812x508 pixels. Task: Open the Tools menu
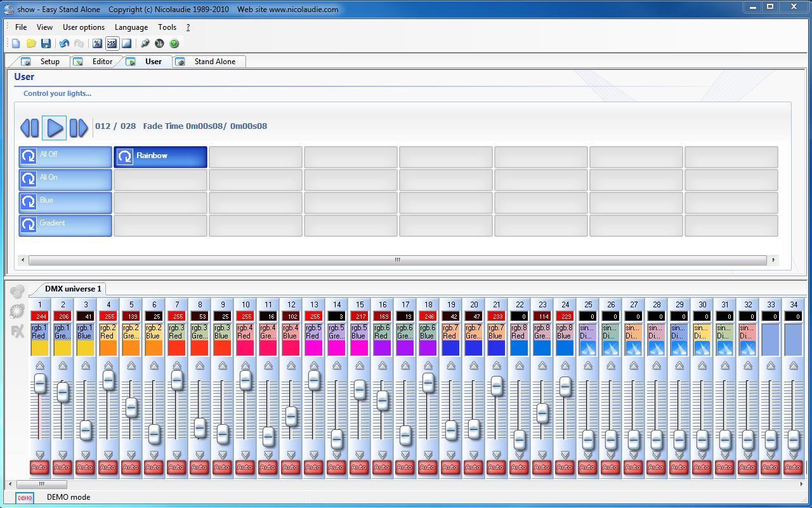[167, 27]
